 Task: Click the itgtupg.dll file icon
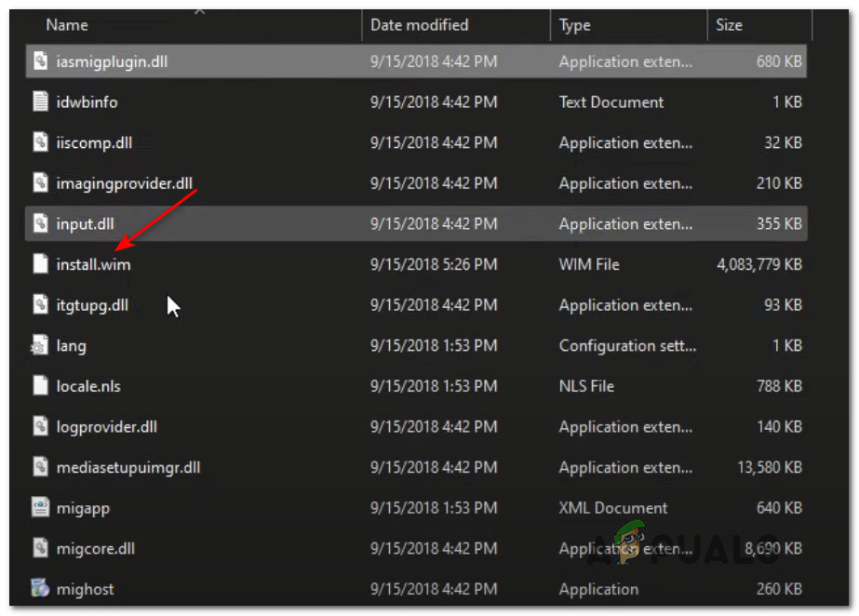(x=41, y=304)
